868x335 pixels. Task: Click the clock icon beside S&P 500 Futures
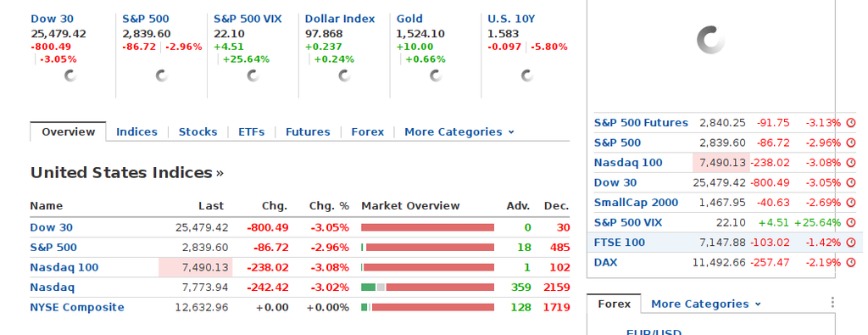(x=851, y=123)
